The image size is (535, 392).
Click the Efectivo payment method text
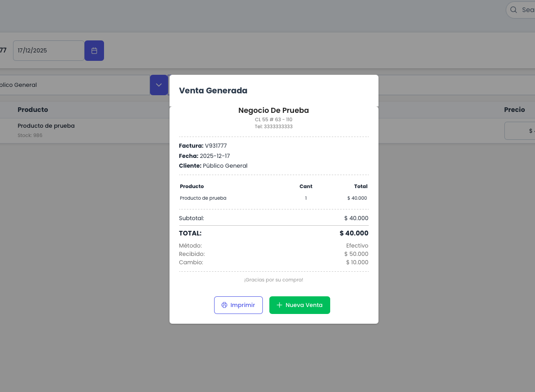357,246
